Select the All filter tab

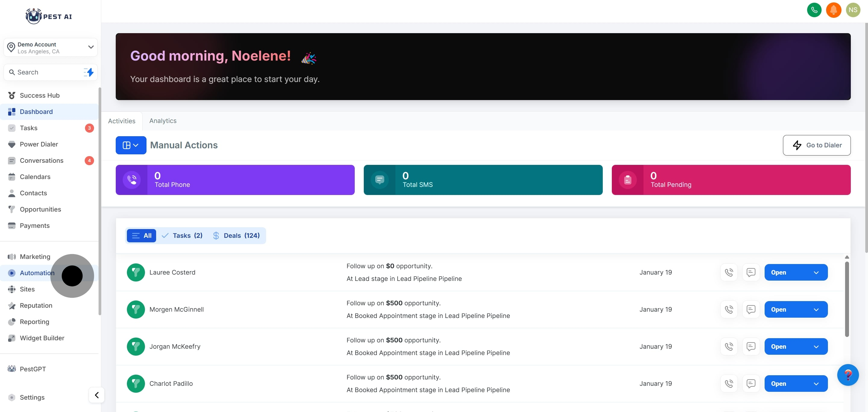(141, 235)
